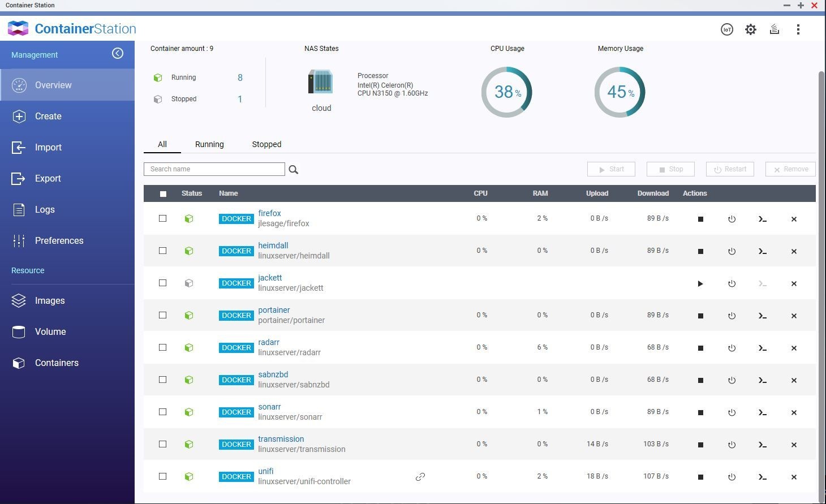The height and width of the screenshot is (504, 826).
Task: Click the Remove button above table
Action: click(x=790, y=169)
